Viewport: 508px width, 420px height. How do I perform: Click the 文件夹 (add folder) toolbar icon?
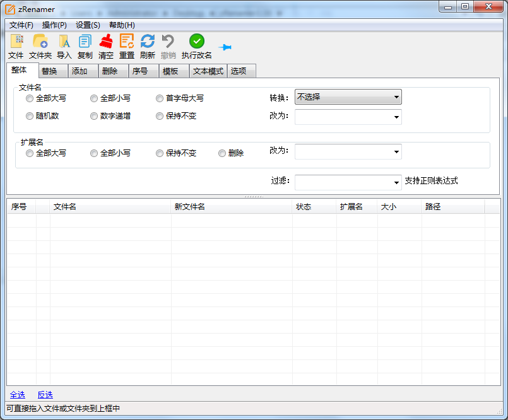(x=40, y=42)
